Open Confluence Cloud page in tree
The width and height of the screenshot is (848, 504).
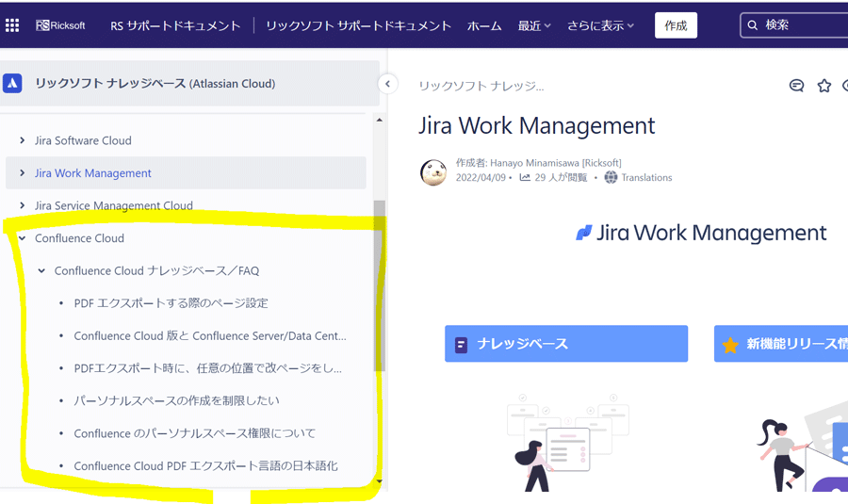[79, 238]
